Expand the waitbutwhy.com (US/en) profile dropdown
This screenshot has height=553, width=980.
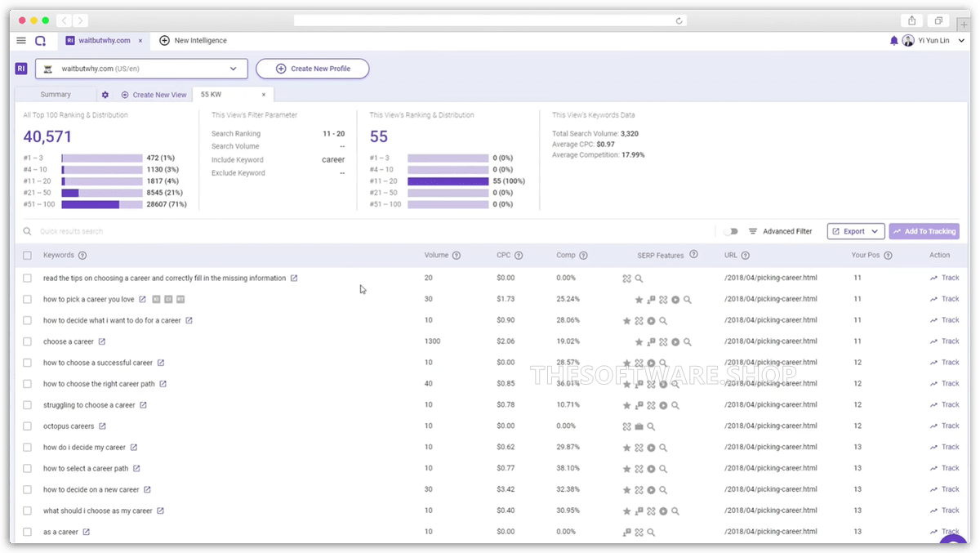(x=141, y=69)
